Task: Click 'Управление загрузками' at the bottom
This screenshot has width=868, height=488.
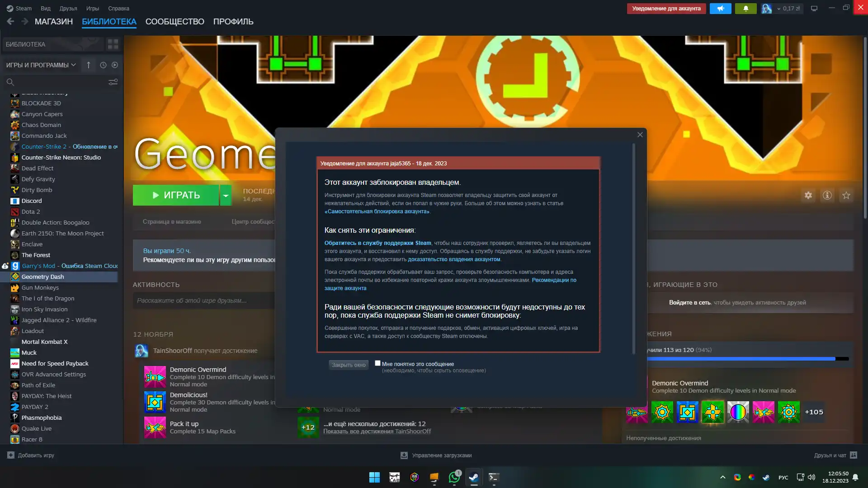Action: click(442, 455)
